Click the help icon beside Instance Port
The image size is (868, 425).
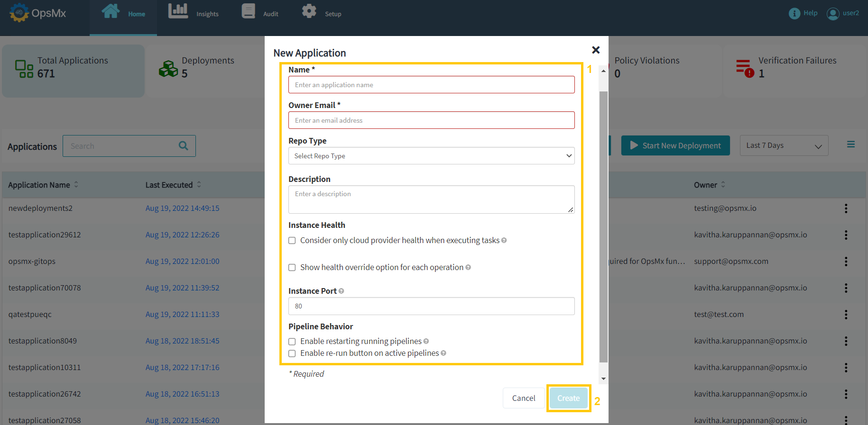342,291
